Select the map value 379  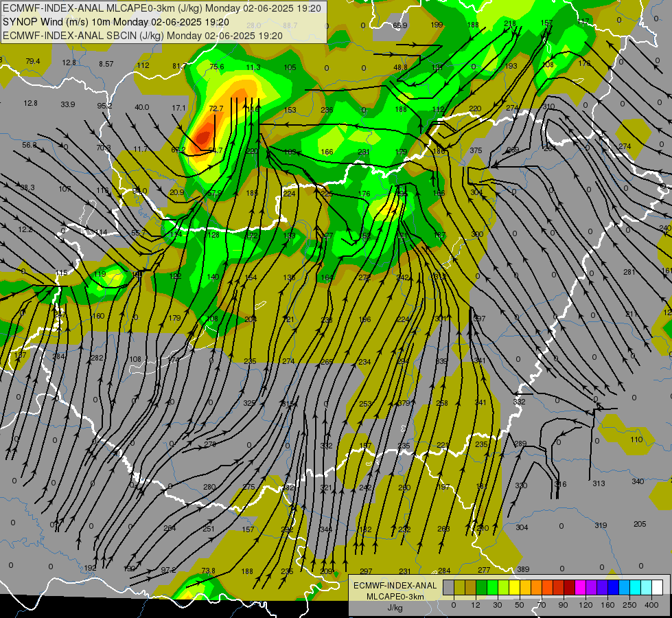point(404,402)
